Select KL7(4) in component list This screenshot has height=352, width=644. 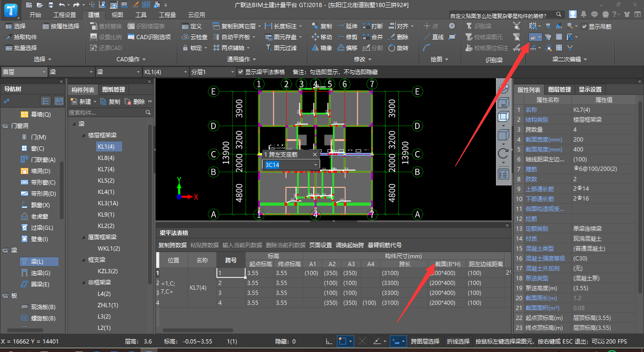pos(106,169)
